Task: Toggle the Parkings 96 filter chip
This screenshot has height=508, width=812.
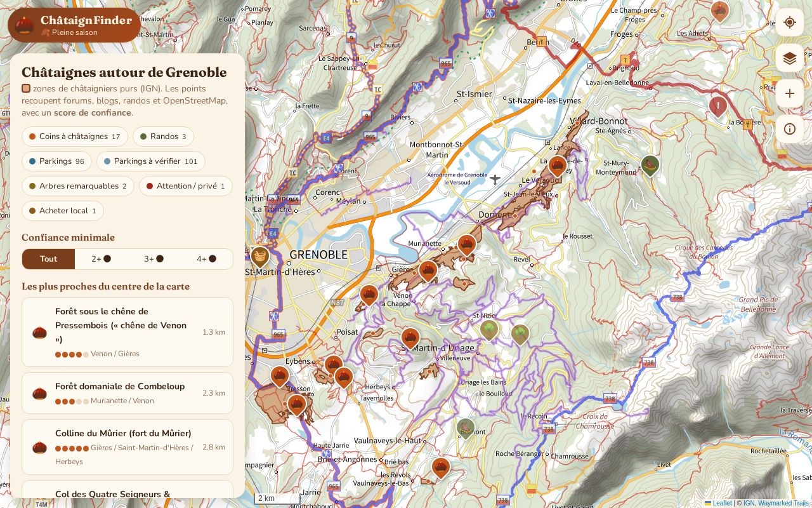Action: pos(57,161)
